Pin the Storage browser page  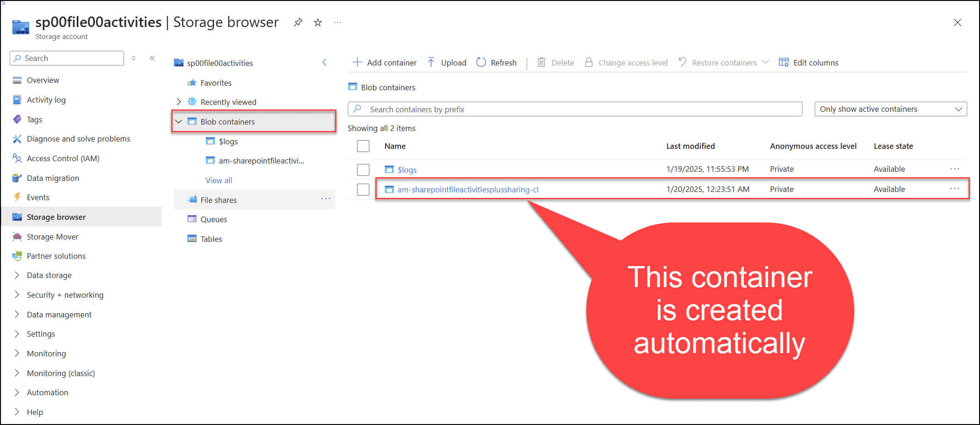pos(298,22)
